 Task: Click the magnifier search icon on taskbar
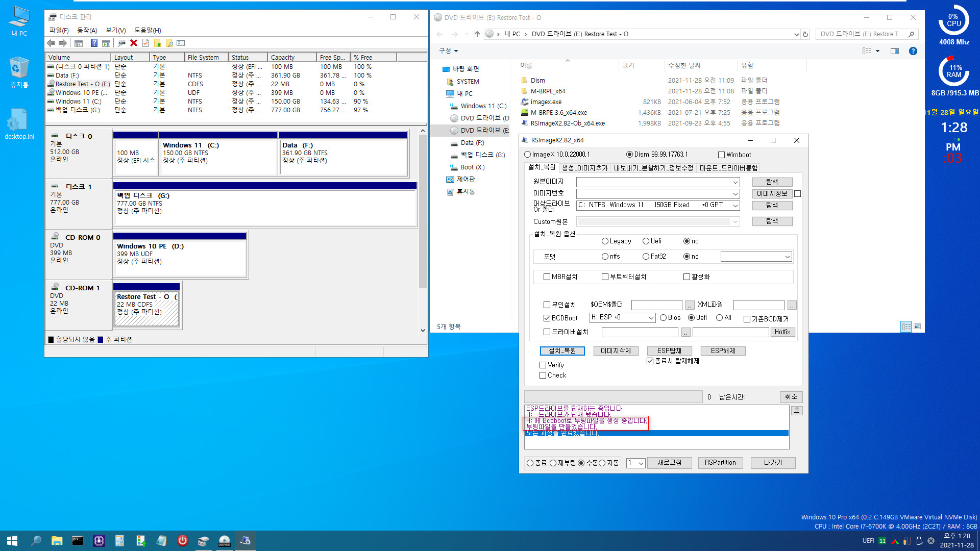click(36, 541)
